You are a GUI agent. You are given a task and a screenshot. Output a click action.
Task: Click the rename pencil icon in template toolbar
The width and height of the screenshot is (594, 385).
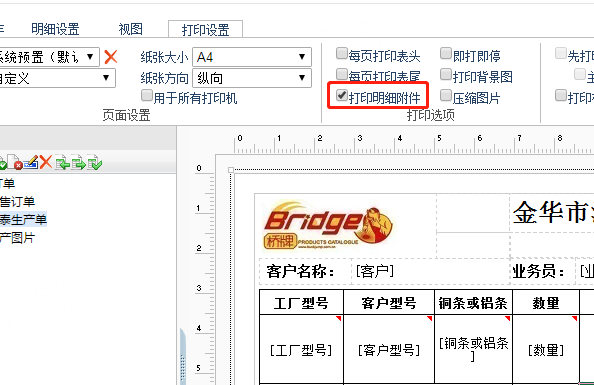(x=31, y=162)
